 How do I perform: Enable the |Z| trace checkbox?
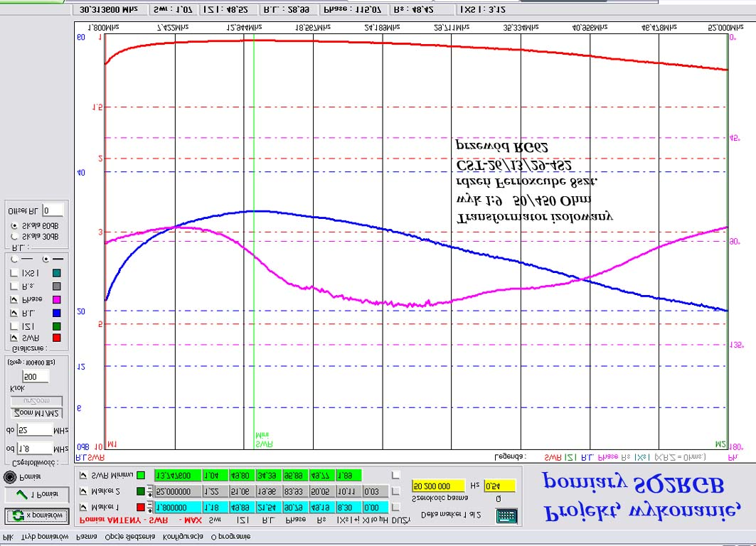14,326
